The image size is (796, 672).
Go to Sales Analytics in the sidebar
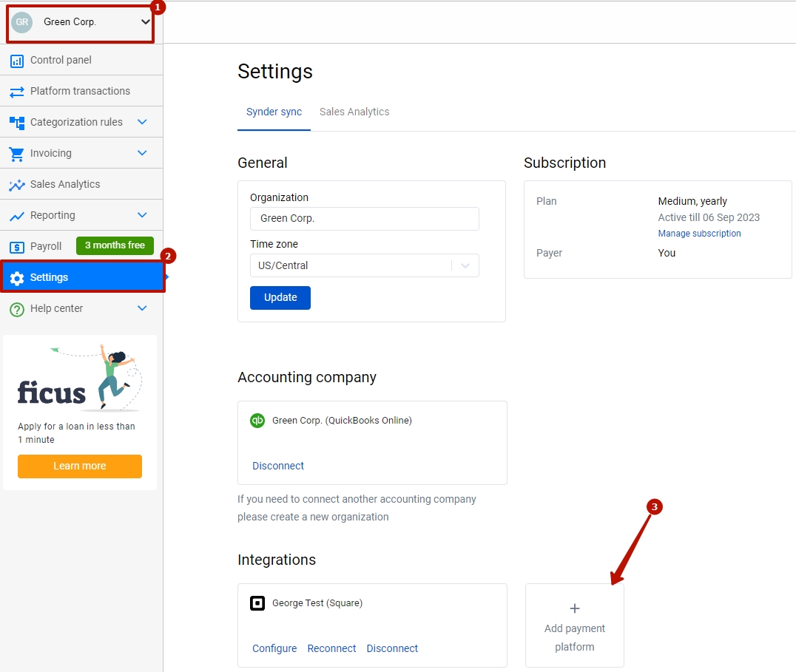[x=81, y=184]
